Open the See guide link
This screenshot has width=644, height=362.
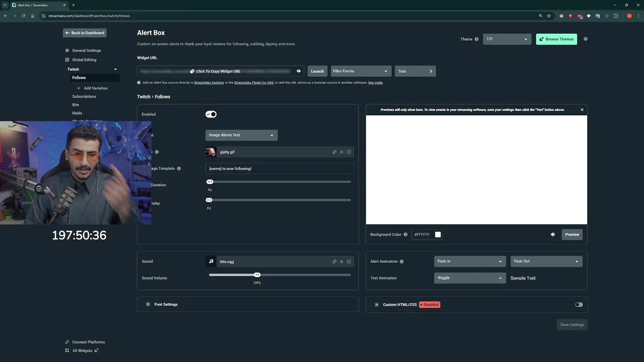[x=375, y=82]
